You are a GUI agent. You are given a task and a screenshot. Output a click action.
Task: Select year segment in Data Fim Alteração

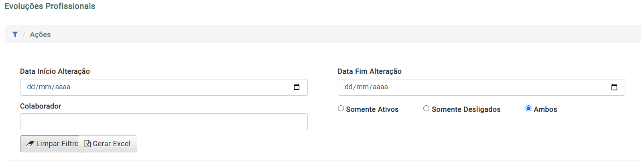pyautogui.click(x=380, y=87)
